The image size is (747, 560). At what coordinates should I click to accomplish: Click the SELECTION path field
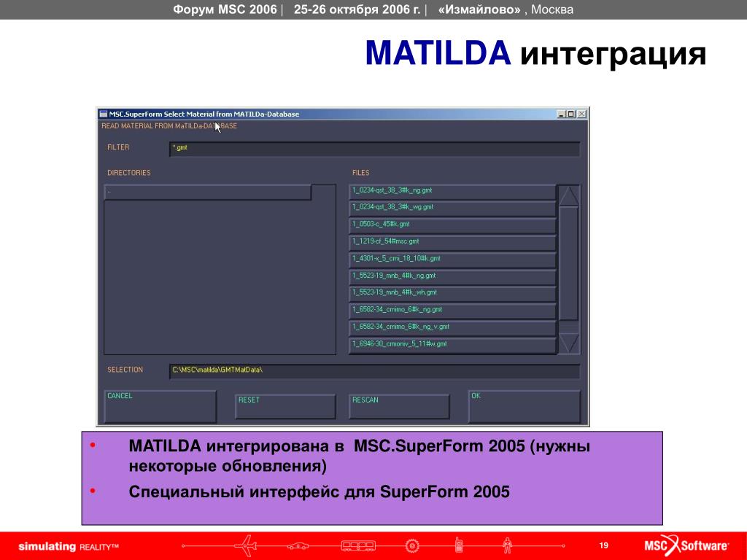tap(374, 371)
